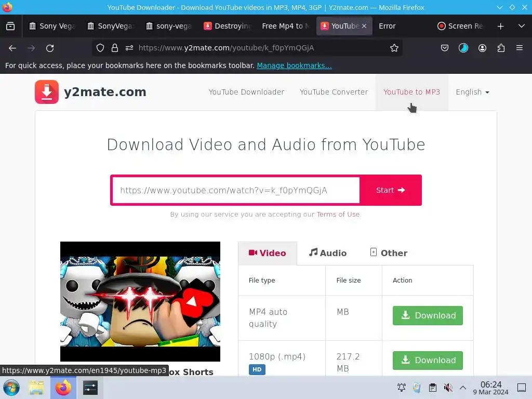Open YouTube Downloader nav link
This screenshot has height=399, width=532.
click(246, 92)
